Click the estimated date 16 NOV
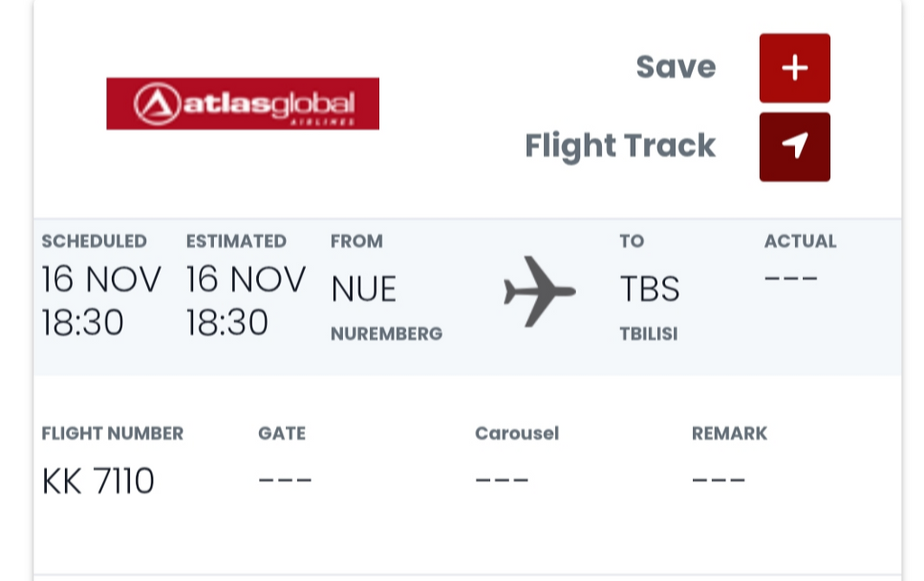The width and height of the screenshot is (924, 581). coord(245,281)
